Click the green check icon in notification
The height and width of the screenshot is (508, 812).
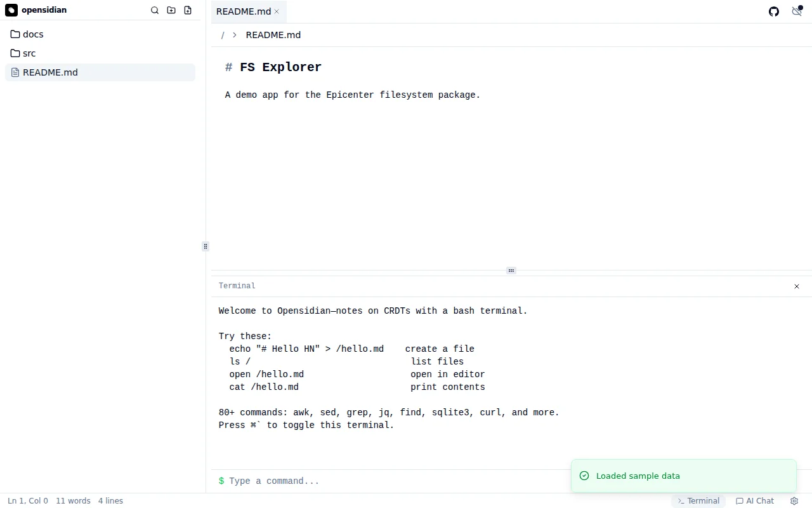pyautogui.click(x=584, y=476)
